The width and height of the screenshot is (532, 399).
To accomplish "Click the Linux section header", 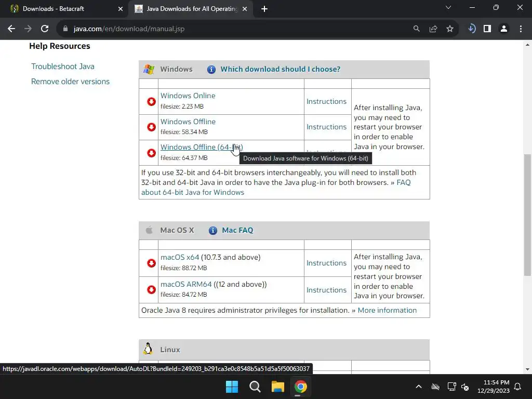I will point(284,350).
